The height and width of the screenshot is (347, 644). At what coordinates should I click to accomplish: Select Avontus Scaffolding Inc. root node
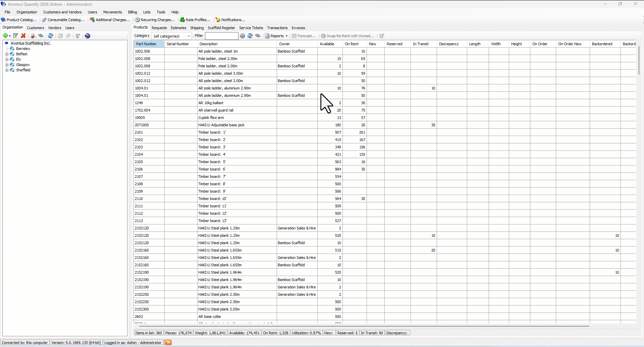click(30, 43)
